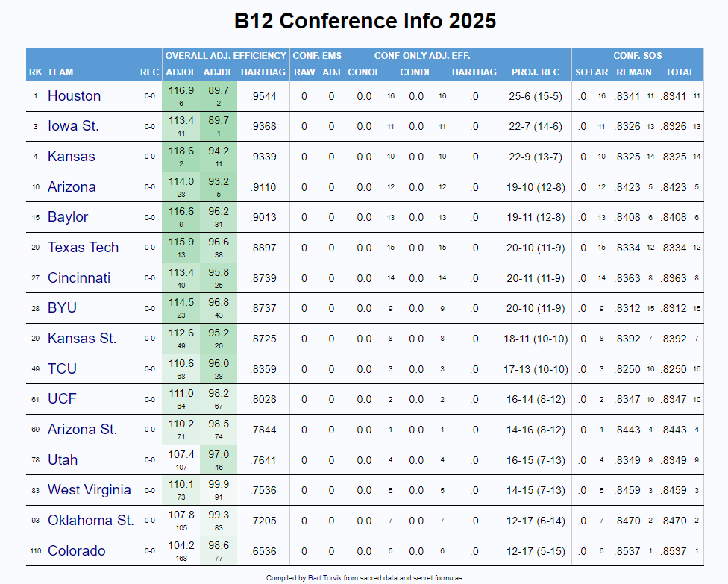The width and height of the screenshot is (728, 584).
Task: Click the Iowa St. team link
Action: (73, 126)
